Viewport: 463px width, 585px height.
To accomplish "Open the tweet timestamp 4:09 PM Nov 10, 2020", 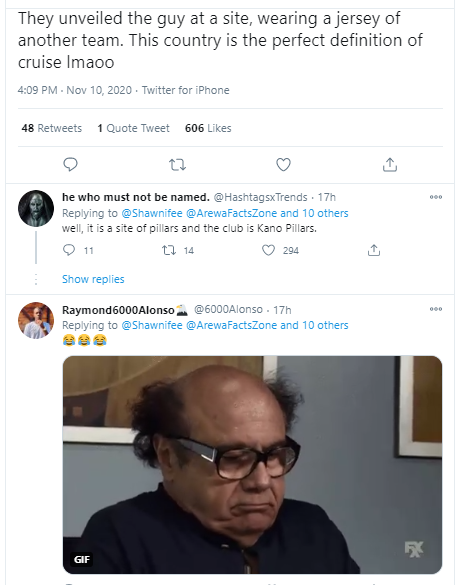I will pyautogui.click(x=75, y=90).
